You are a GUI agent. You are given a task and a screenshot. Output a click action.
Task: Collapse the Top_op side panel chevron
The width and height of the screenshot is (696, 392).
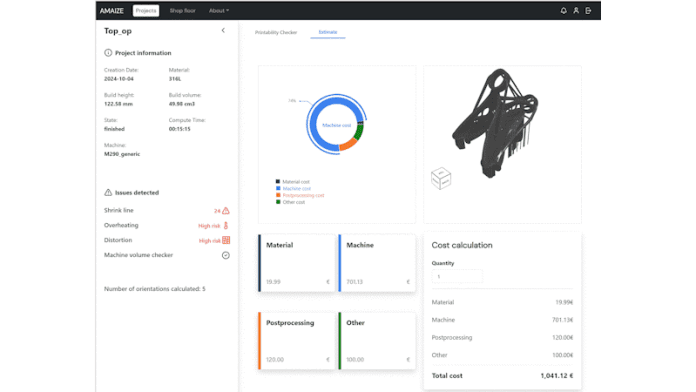[223, 31]
